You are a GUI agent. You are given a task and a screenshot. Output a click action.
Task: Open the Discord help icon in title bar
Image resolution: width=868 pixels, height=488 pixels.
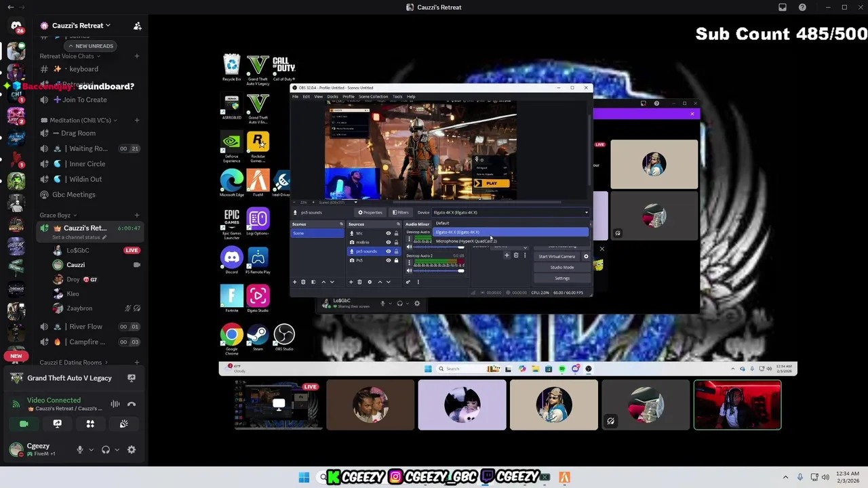(802, 7)
